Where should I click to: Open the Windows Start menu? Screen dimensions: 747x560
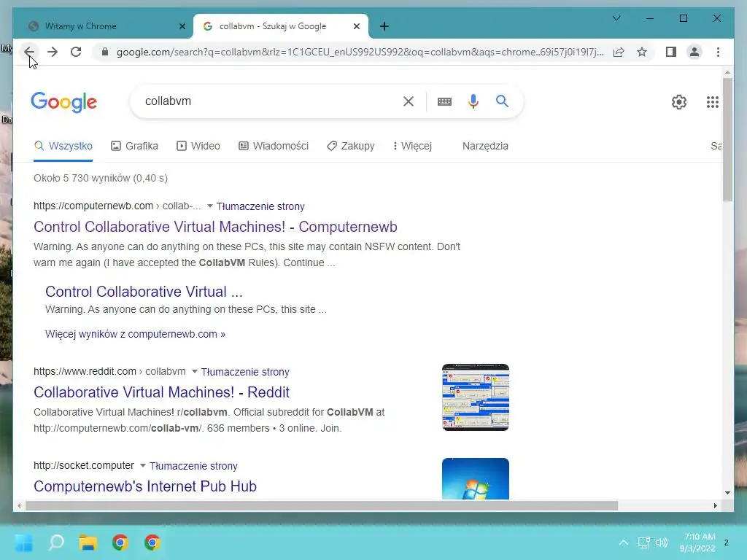23,542
